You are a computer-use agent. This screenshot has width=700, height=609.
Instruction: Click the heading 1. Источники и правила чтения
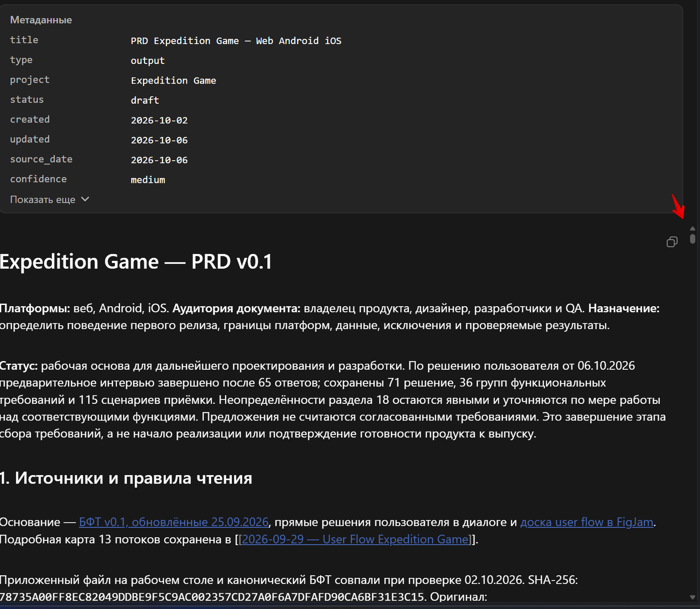tap(126, 478)
